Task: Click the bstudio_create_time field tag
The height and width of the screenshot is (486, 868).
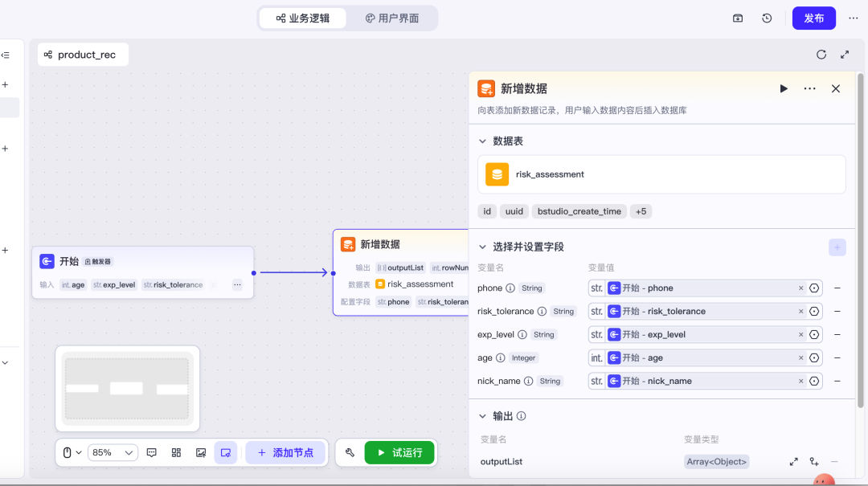Action: tap(579, 211)
